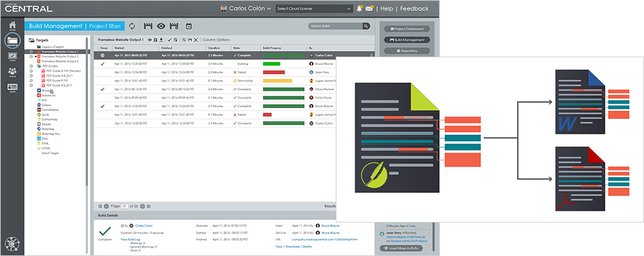The height and width of the screenshot is (256, 644).
Task: Select radio circle beside PDF Guide B 7x9
Action: pos(31,80)
